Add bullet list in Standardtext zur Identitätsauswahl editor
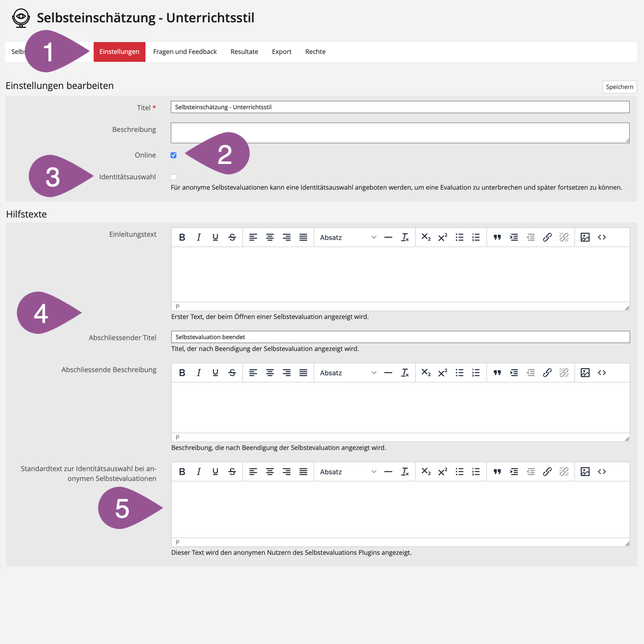Screen dimensions: 644x644 459,472
